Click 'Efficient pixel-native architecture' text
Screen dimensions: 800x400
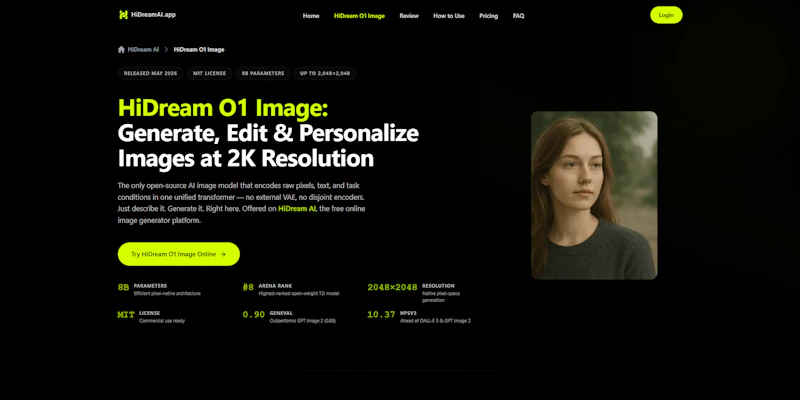(x=167, y=293)
